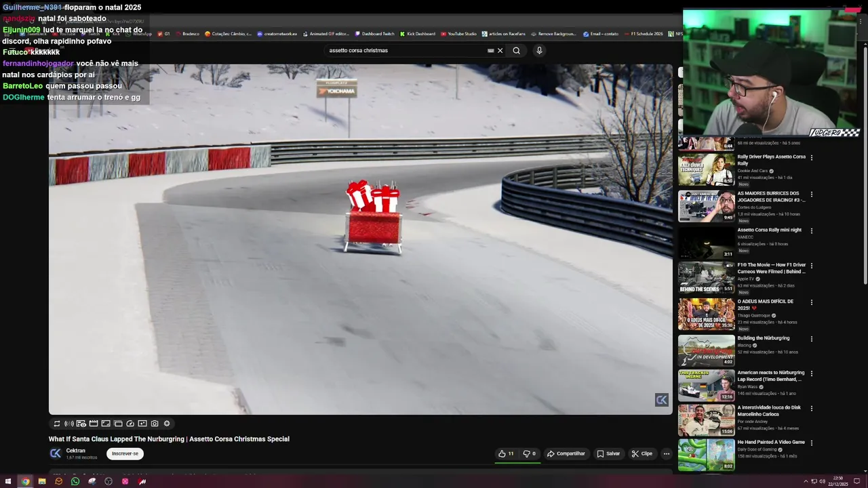Click the Cektran channel name link

[x=75, y=451]
